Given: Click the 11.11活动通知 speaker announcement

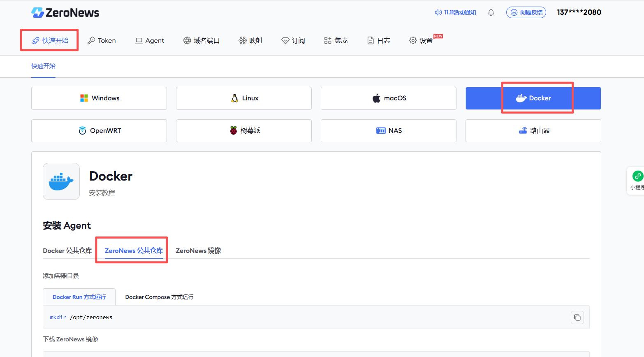Looking at the screenshot, I should 455,13.
